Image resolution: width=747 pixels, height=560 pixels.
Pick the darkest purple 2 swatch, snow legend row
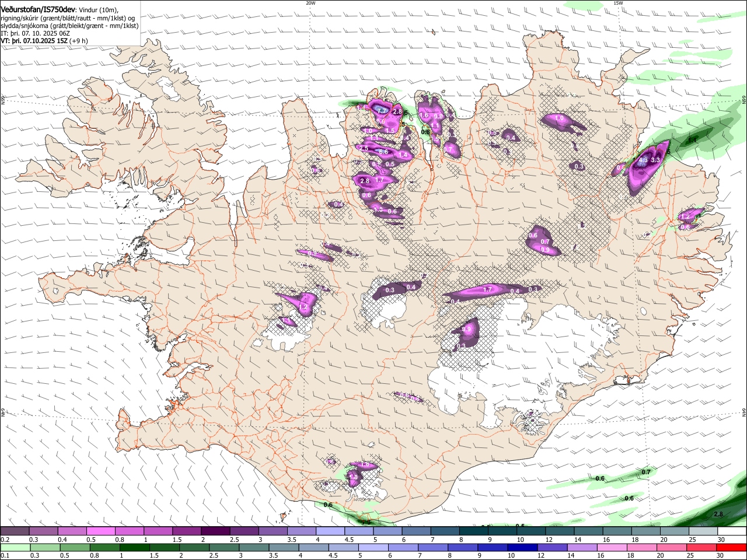tap(215, 531)
